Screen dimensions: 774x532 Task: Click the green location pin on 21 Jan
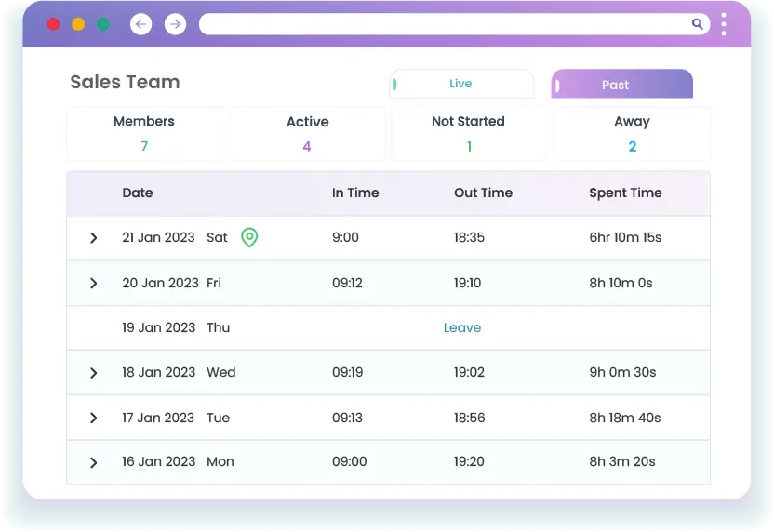(x=248, y=237)
